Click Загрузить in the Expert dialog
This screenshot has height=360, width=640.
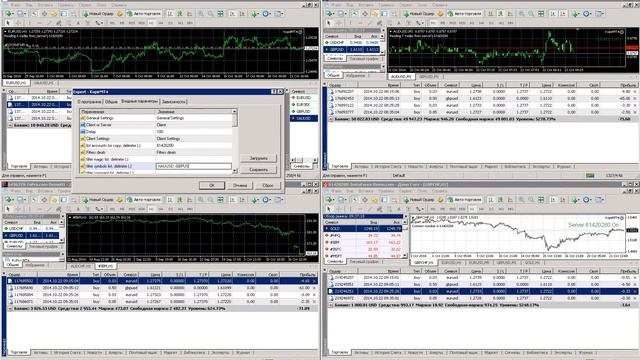click(258, 158)
